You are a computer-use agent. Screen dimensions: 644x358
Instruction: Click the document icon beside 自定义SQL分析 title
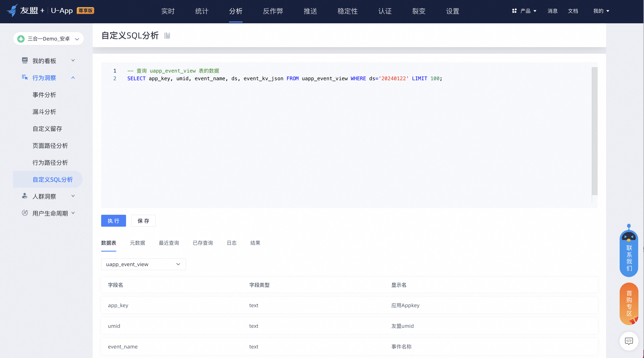(x=167, y=35)
